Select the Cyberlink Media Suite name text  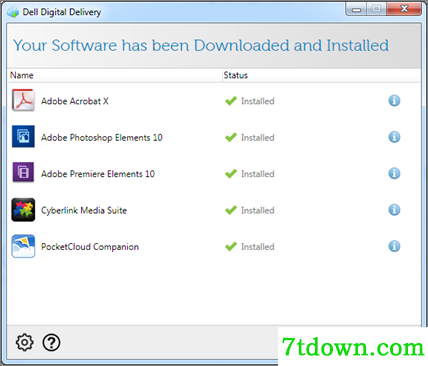tap(84, 211)
